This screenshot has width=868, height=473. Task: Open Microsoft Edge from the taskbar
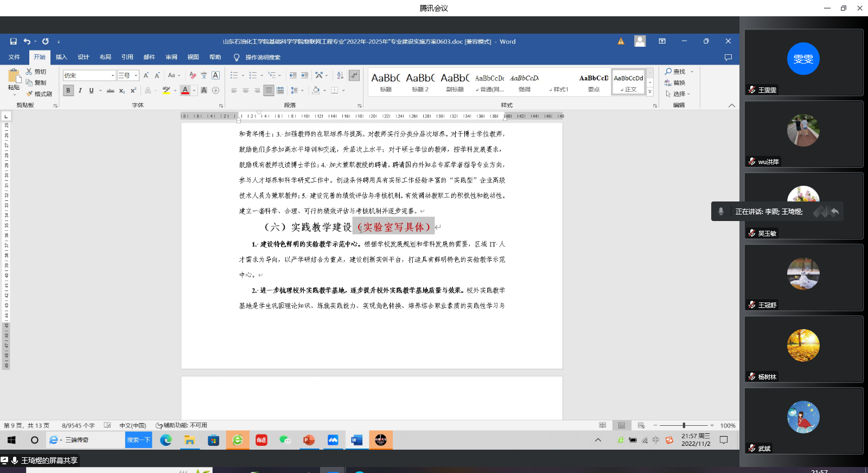tap(166, 440)
